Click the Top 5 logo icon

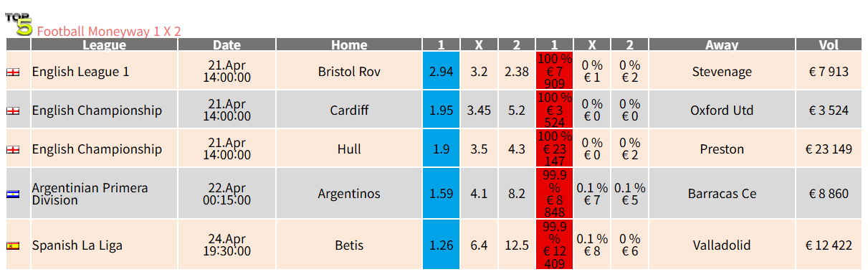pos(19,24)
